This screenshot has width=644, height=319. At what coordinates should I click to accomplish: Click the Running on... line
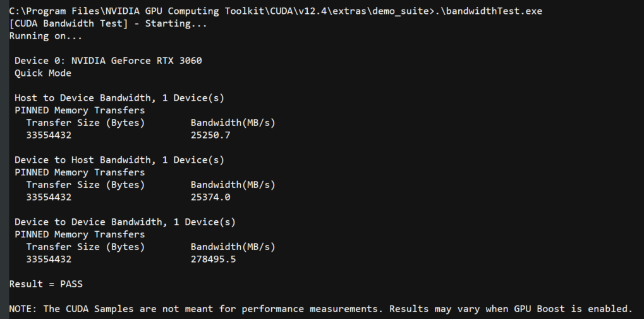tap(46, 36)
